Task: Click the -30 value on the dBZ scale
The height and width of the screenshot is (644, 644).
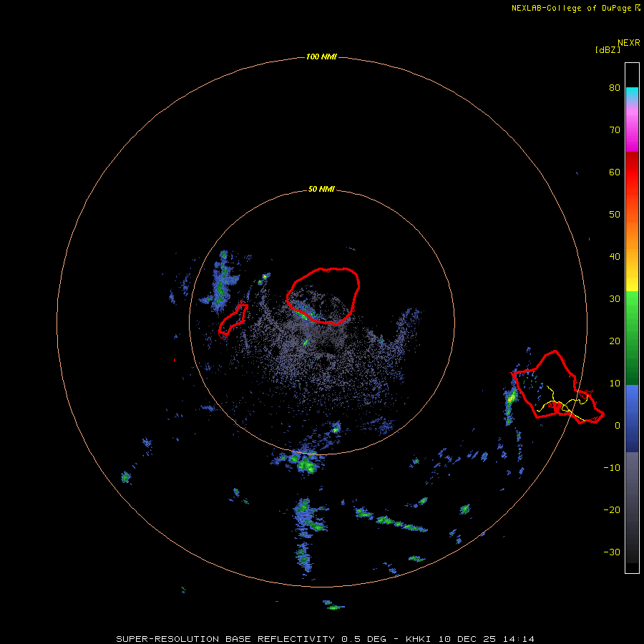Action: 612,552
